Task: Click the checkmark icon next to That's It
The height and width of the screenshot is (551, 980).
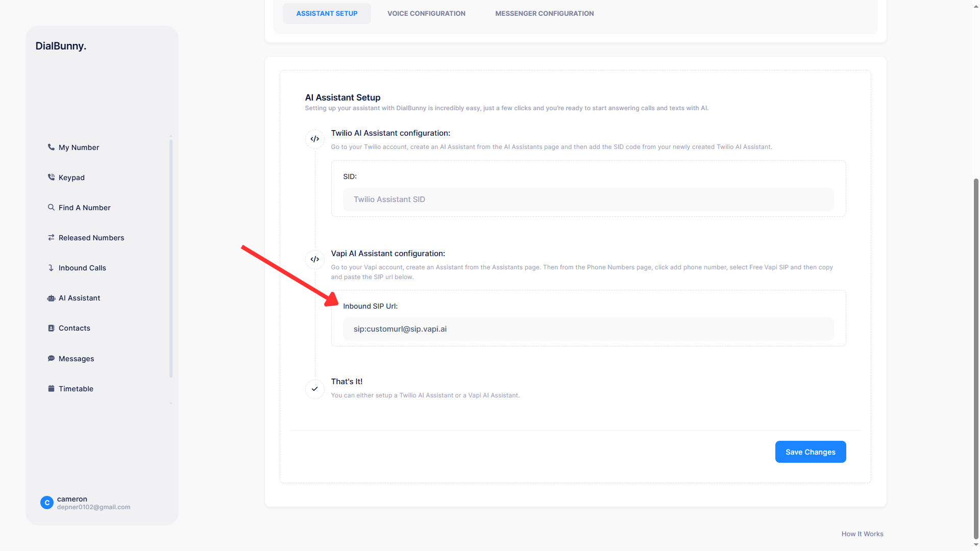Action: 314,389
